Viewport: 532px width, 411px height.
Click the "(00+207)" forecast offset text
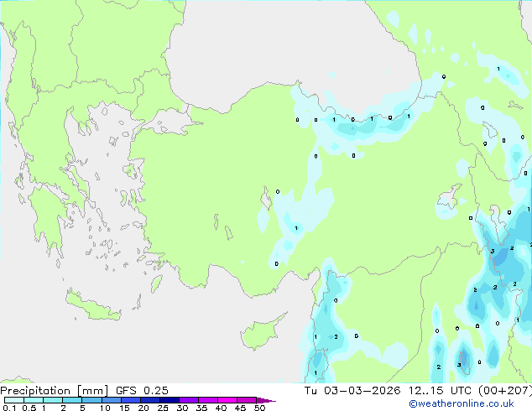(x=505, y=391)
